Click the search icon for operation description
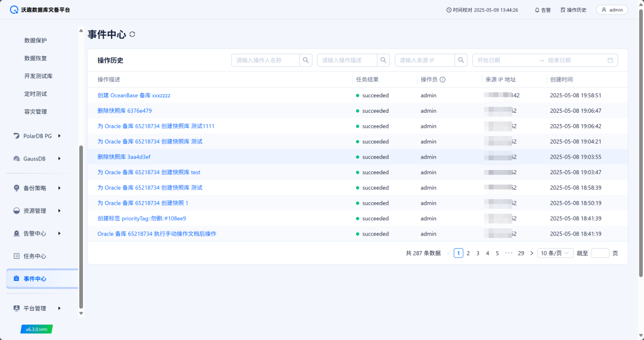 (383, 60)
